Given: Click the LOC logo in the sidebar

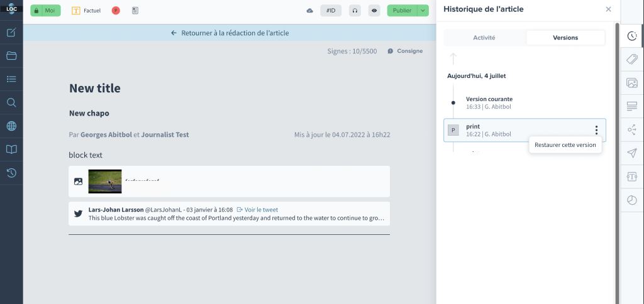Looking at the screenshot, I should pyautogui.click(x=11, y=8).
